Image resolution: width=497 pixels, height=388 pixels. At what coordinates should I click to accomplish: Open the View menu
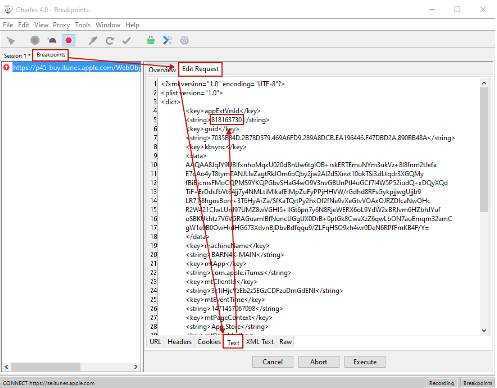[41, 25]
